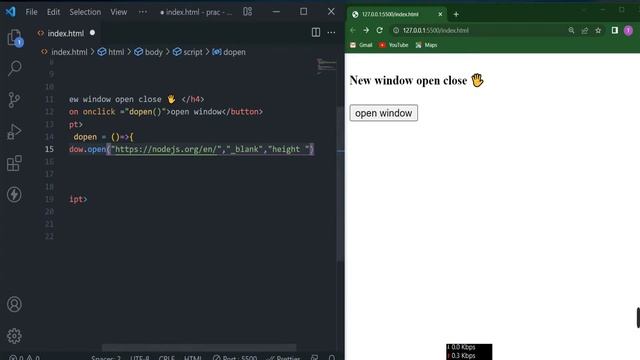The width and height of the screenshot is (640, 360).
Task: Open a new tab in Chrome
Action: tap(456, 14)
